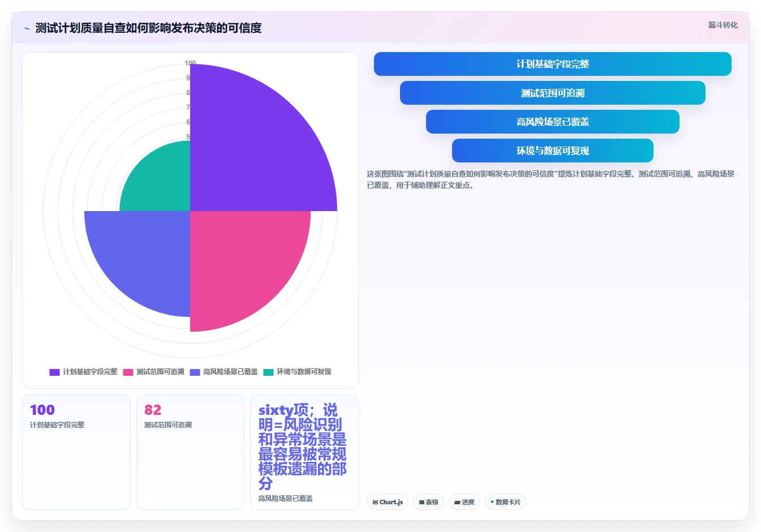The width and height of the screenshot is (761, 532).
Task: Select the 计划基础字段完整 funnel bar
Action: point(552,64)
